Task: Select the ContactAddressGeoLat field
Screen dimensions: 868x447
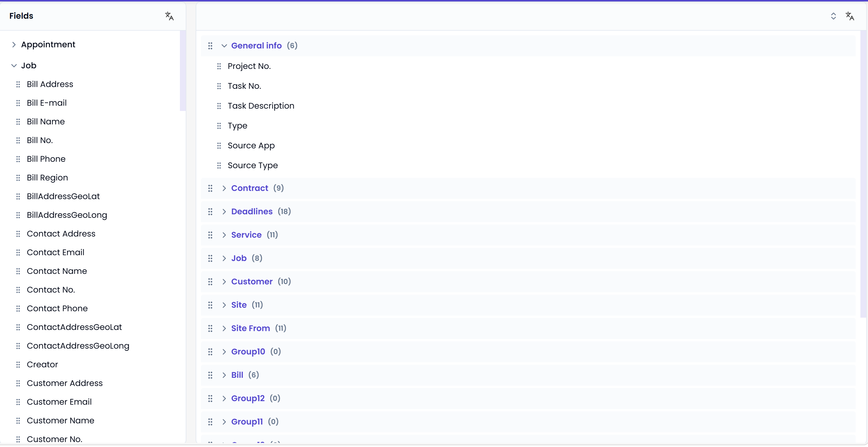Action: (74, 327)
